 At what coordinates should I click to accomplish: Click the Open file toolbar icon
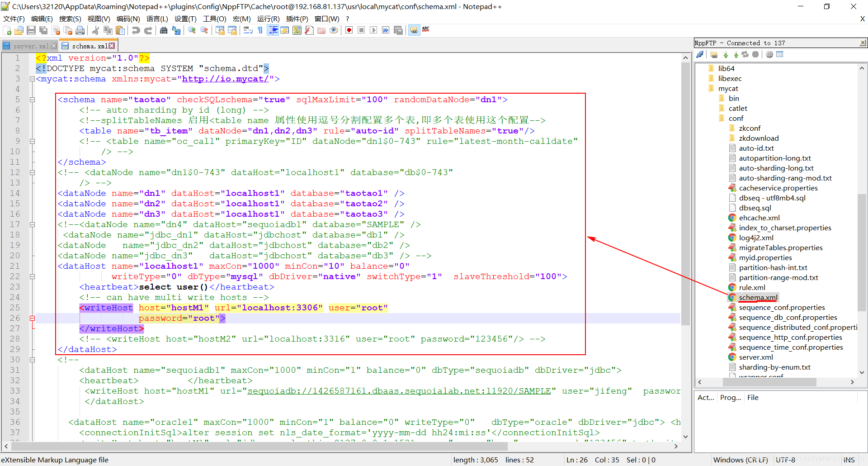pos(19,30)
